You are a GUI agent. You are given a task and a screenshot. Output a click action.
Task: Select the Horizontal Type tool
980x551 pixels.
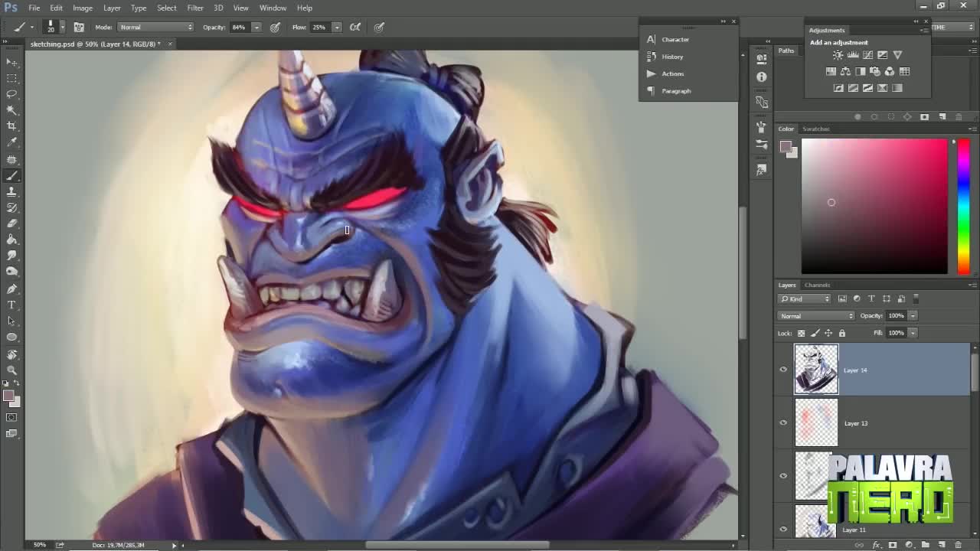click(11, 305)
